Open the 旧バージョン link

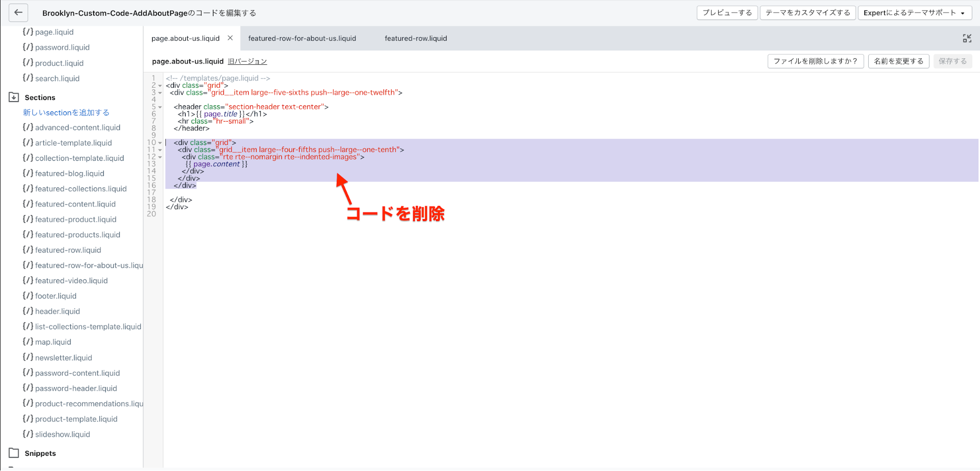(x=247, y=61)
